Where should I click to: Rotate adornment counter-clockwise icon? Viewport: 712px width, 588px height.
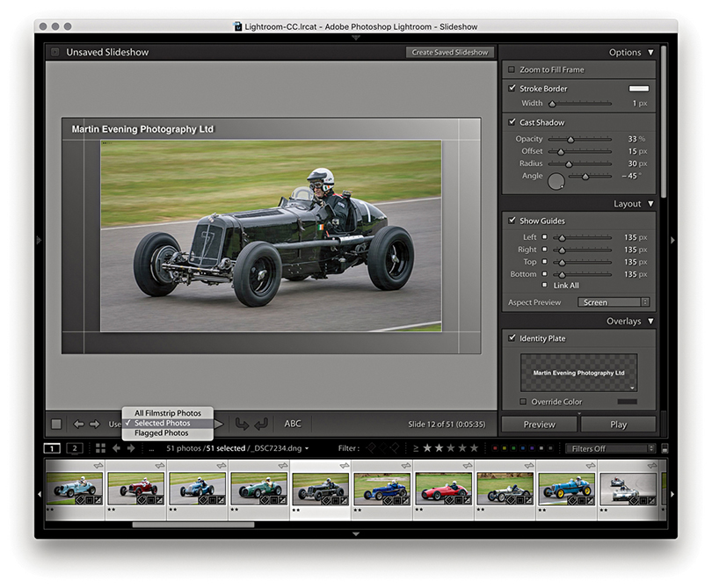242,424
